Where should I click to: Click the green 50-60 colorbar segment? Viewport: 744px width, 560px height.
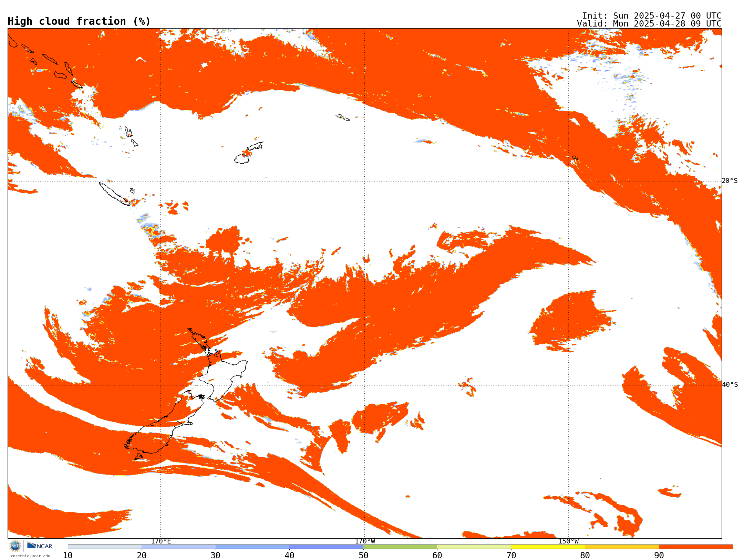click(400, 547)
